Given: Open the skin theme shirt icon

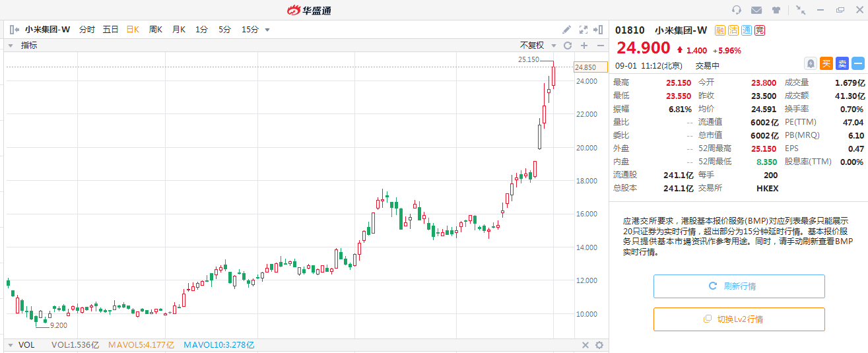Looking at the screenshot, I should tap(776, 9).
